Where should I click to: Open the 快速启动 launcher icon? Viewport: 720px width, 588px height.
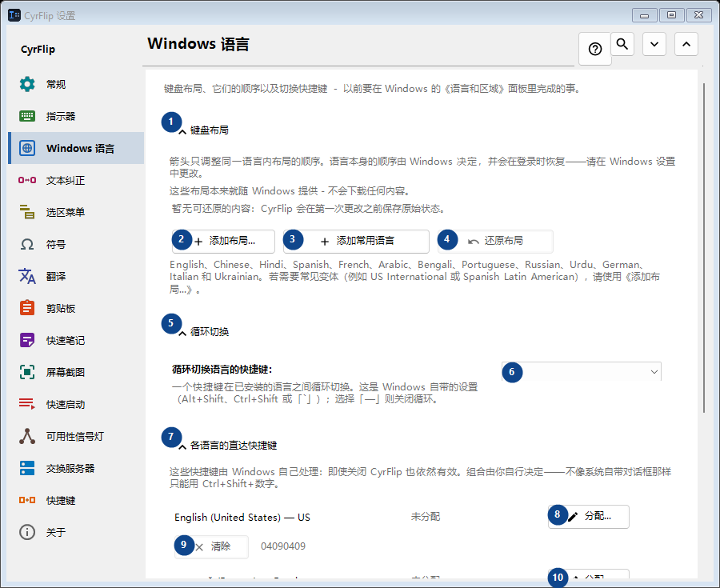point(27,404)
